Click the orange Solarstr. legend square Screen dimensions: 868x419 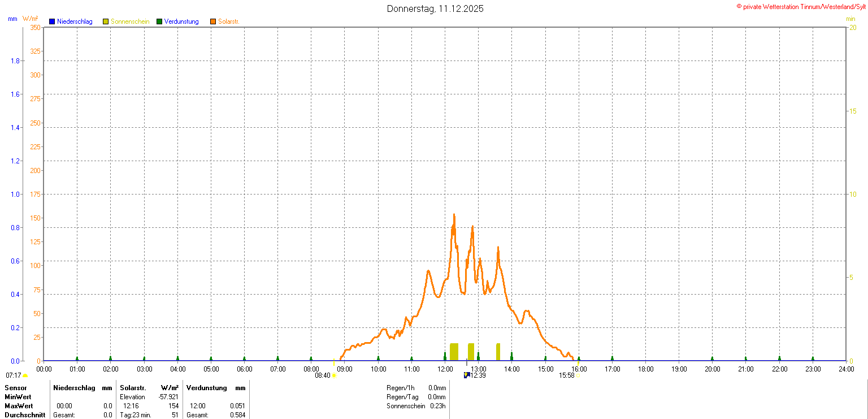tap(213, 21)
